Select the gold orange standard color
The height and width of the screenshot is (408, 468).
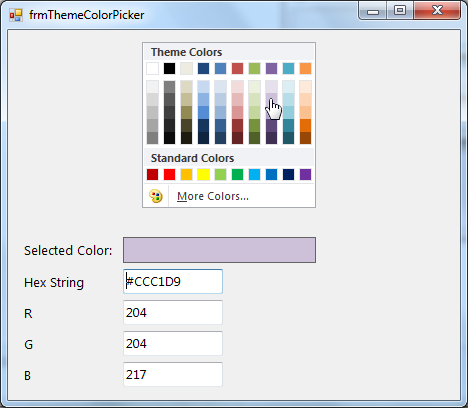(186, 174)
